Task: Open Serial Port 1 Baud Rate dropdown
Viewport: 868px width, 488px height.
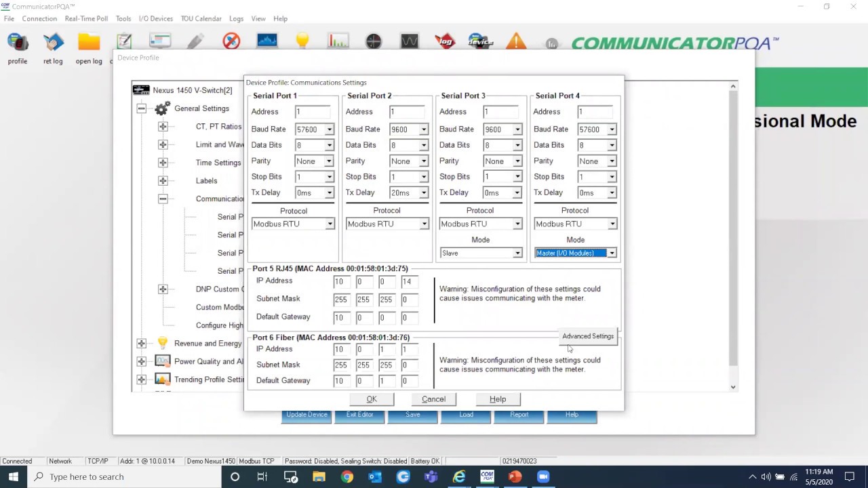Action: click(x=329, y=129)
